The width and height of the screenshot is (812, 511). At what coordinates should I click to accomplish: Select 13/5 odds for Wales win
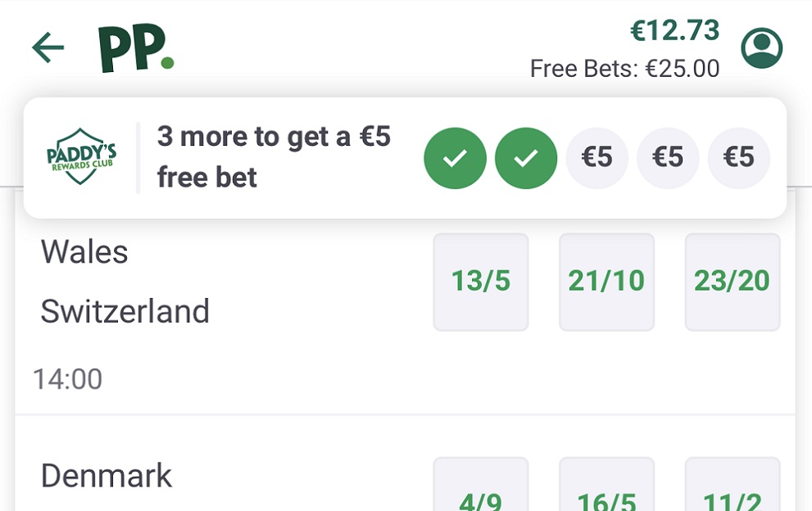pos(481,282)
